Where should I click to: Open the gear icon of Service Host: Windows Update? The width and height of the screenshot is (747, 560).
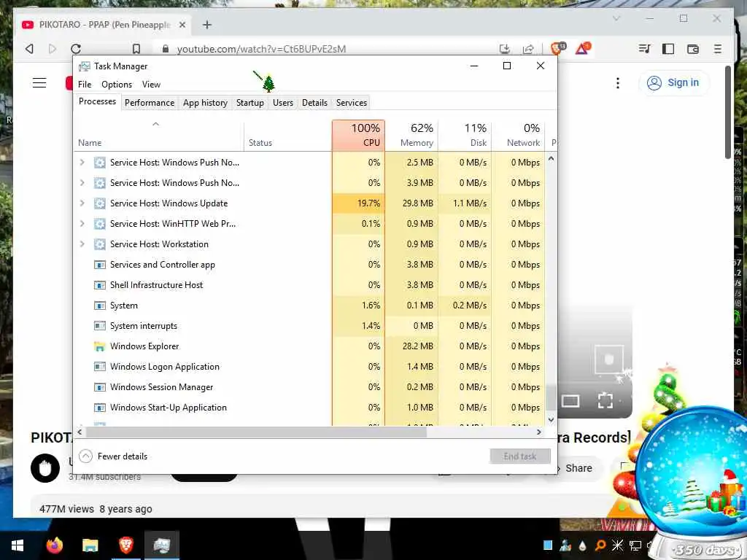[x=99, y=203]
